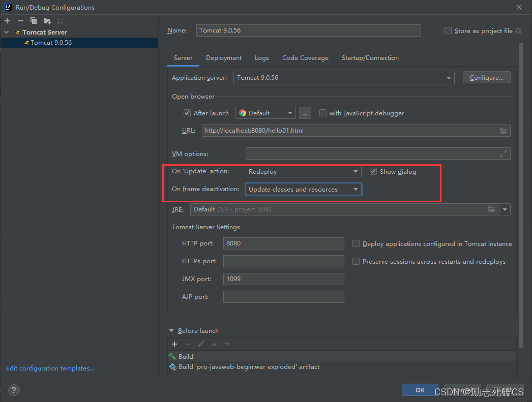Open JRE dropdown arrow

pyautogui.click(x=505, y=209)
